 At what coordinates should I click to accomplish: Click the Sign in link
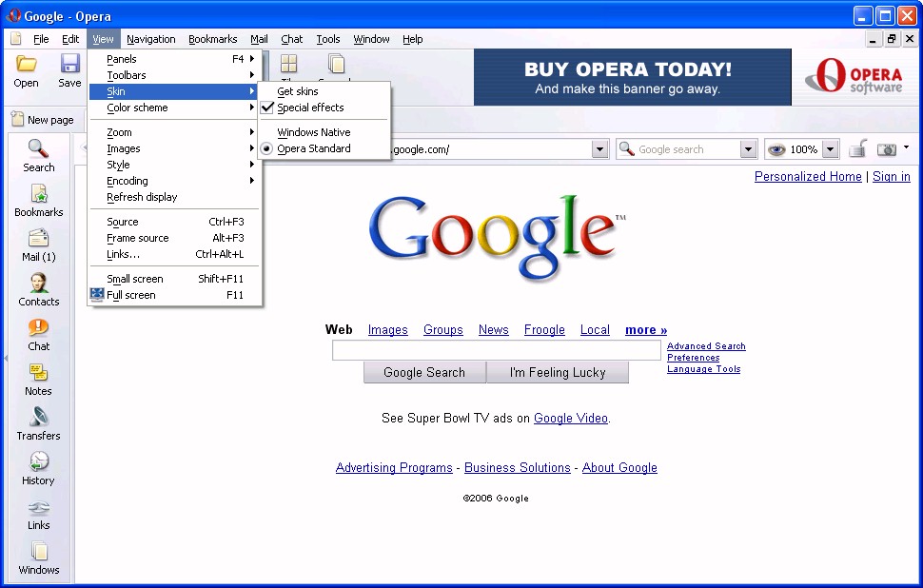(892, 177)
